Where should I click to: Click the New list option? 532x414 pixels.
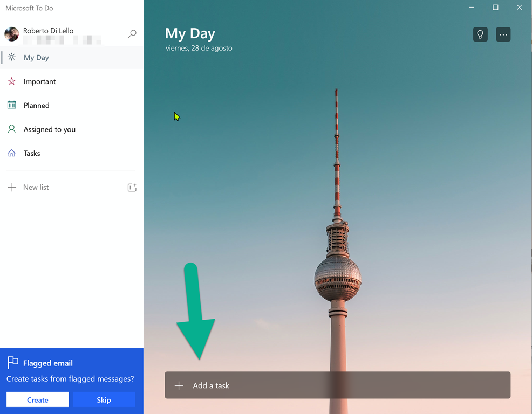point(36,188)
